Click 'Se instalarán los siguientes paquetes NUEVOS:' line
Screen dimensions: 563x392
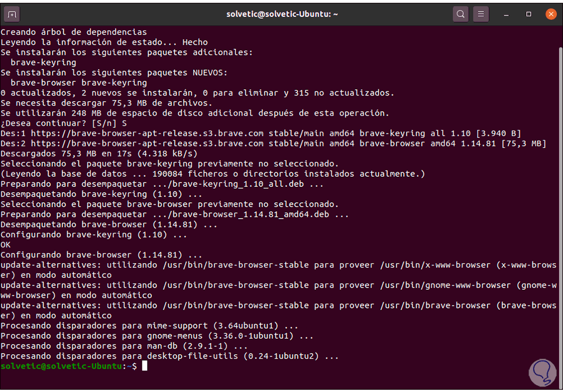114,72
